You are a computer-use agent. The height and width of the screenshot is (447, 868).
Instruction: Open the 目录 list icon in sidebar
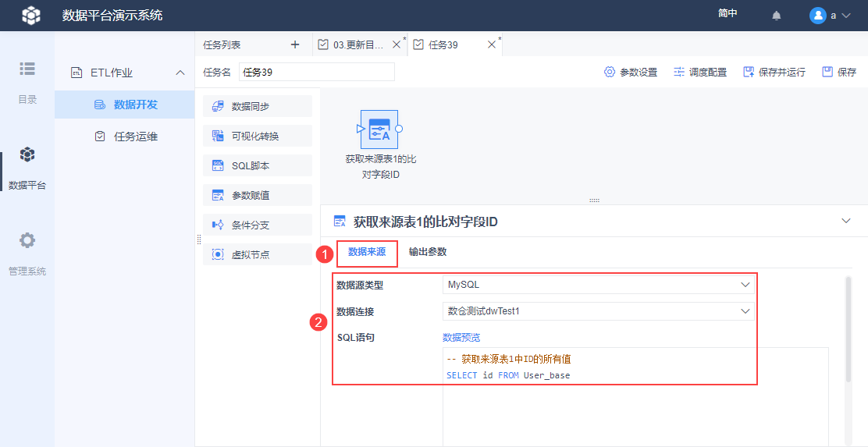coord(27,69)
